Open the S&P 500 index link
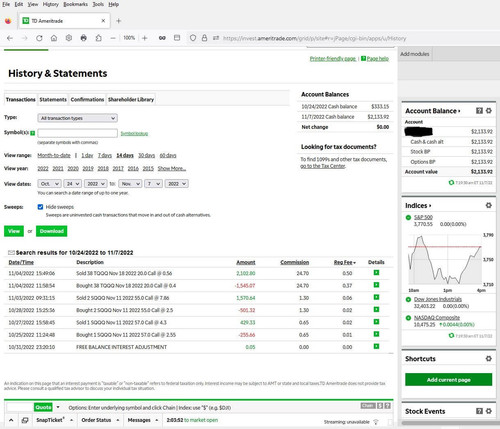 (423, 217)
